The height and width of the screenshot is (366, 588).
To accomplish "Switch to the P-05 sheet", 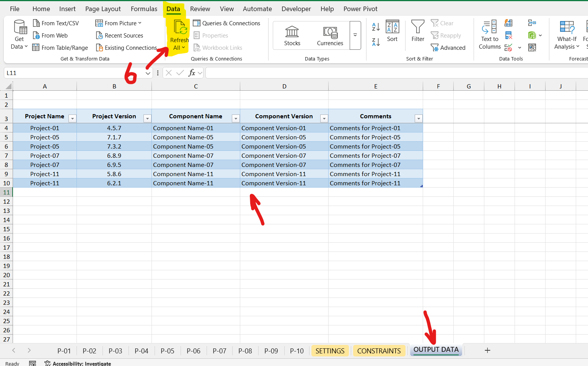I will [167, 351].
